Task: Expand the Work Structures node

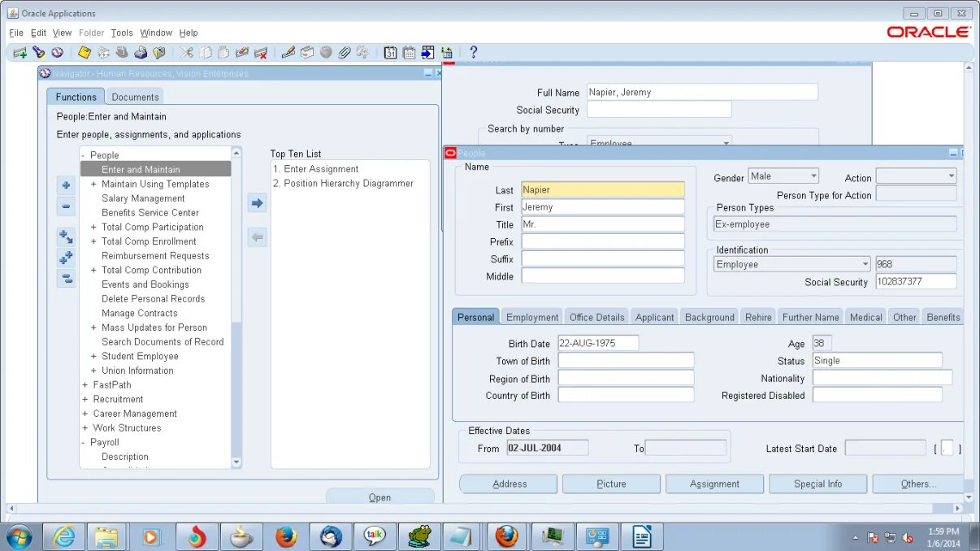Action: 85,428
